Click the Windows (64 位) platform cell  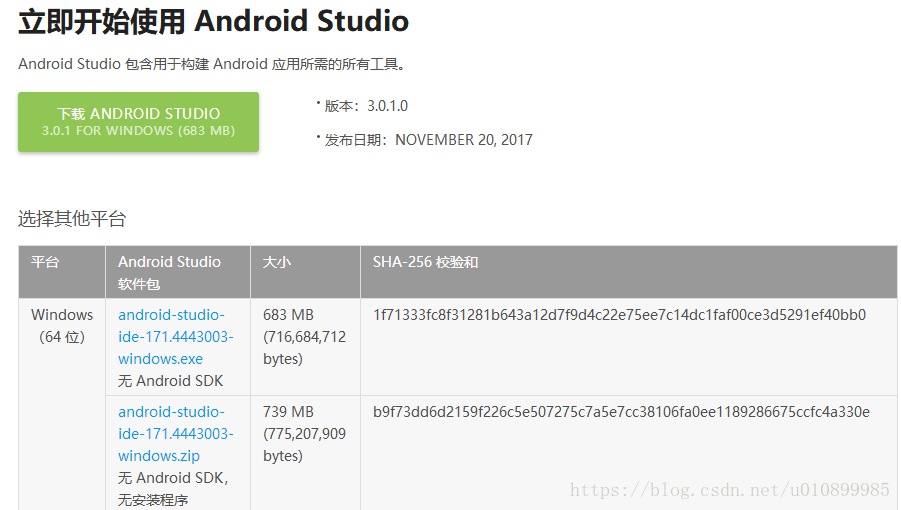coord(62,326)
